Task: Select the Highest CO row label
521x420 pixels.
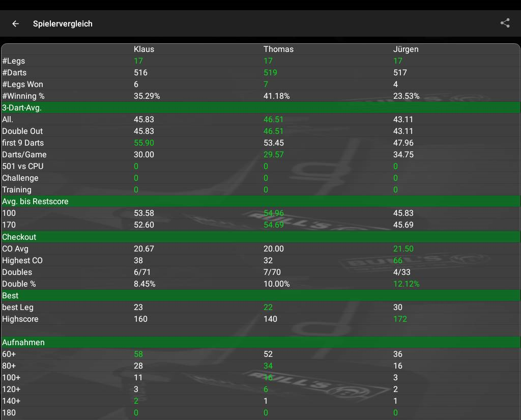Action: [22, 261]
